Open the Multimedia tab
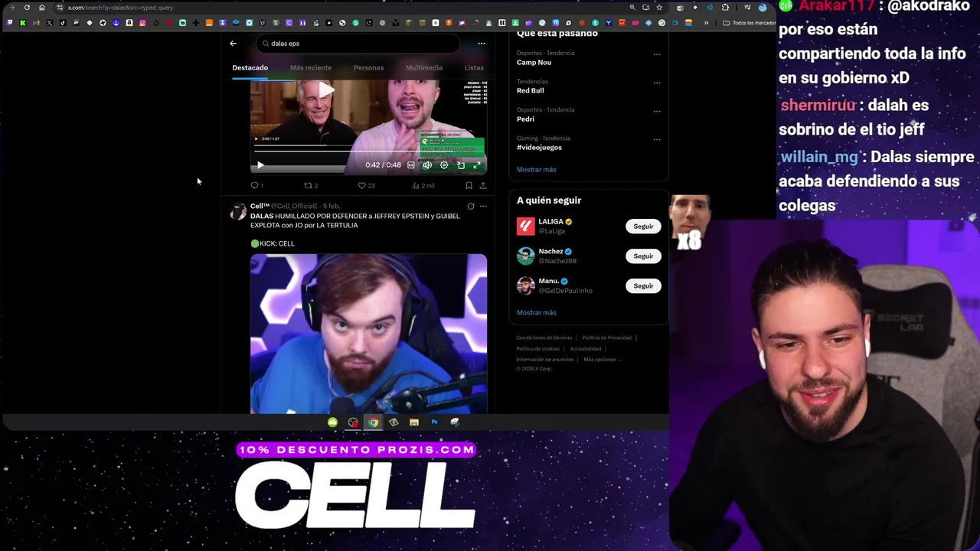 pyautogui.click(x=424, y=67)
